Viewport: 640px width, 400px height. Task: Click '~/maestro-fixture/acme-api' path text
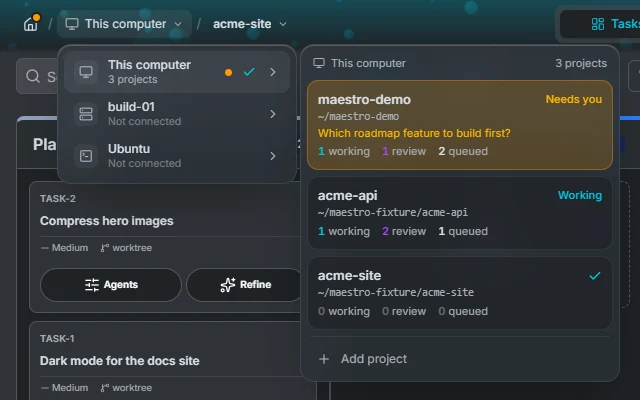click(393, 213)
